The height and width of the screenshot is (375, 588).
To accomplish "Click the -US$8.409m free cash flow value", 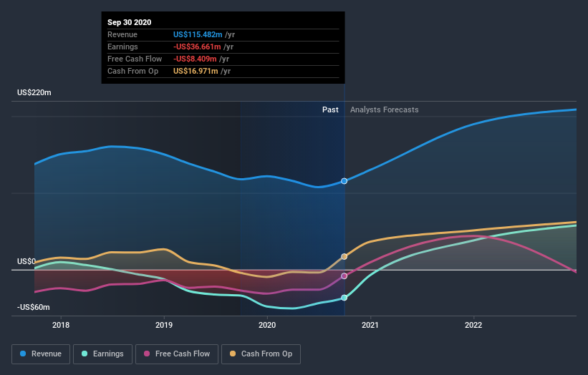I will pos(195,59).
